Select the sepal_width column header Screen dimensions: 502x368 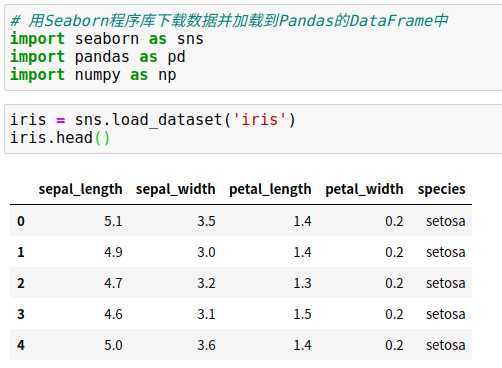[x=175, y=189]
